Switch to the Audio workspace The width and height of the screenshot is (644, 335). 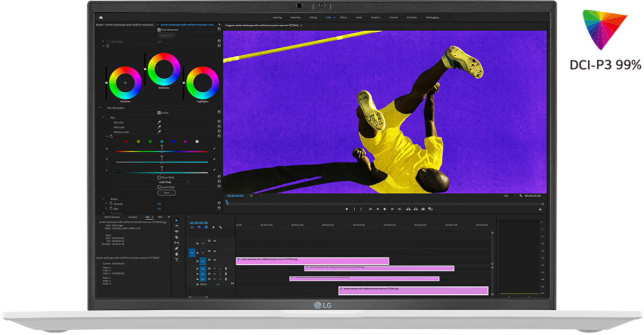click(358, 17)
